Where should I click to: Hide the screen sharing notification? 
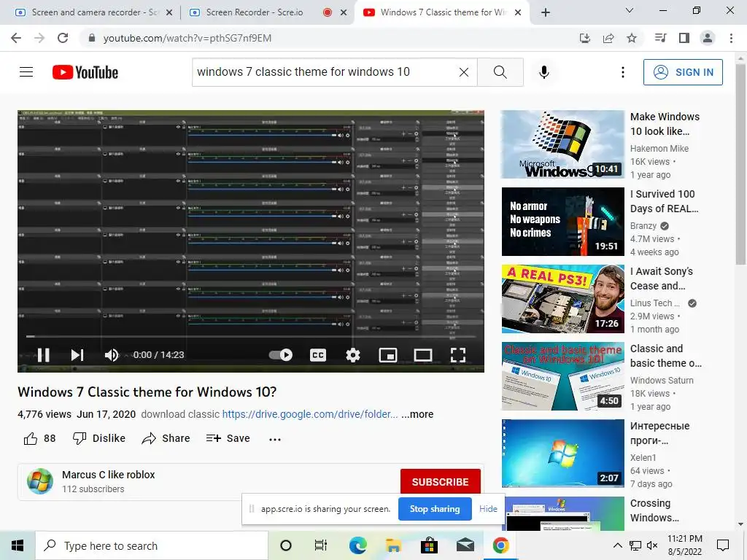(x=488, y=509)
